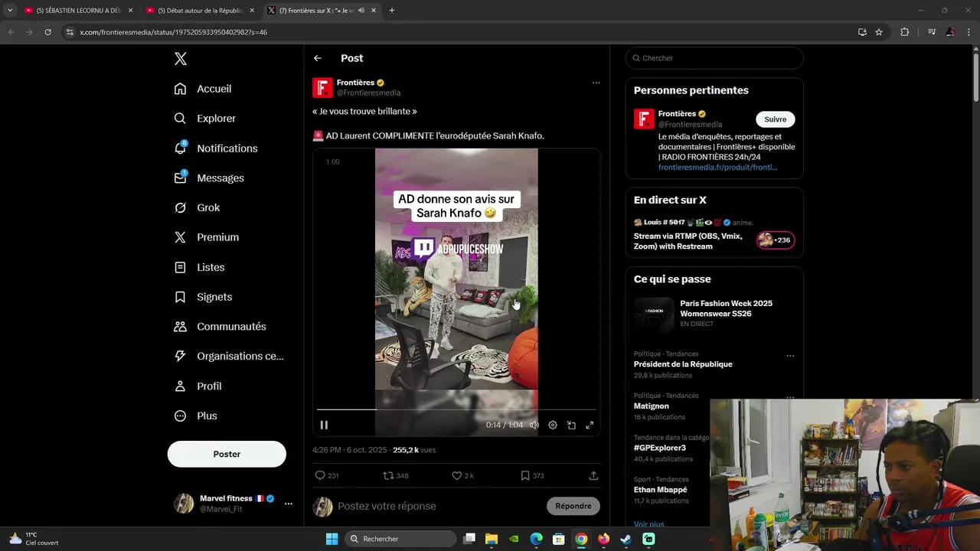
Task: Open the browser extensions puzzle icon
Action: coord(904,32)
